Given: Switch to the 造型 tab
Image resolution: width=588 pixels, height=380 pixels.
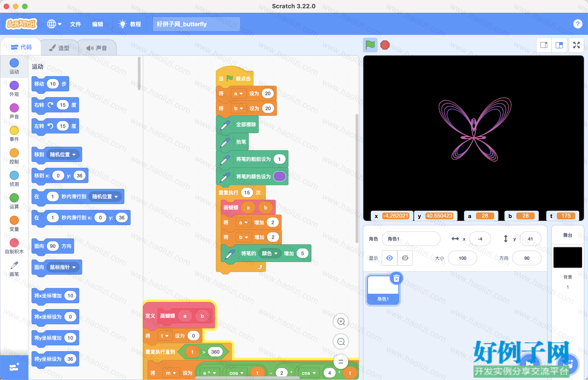Looking at the screenshot, I should pos(59,48).
